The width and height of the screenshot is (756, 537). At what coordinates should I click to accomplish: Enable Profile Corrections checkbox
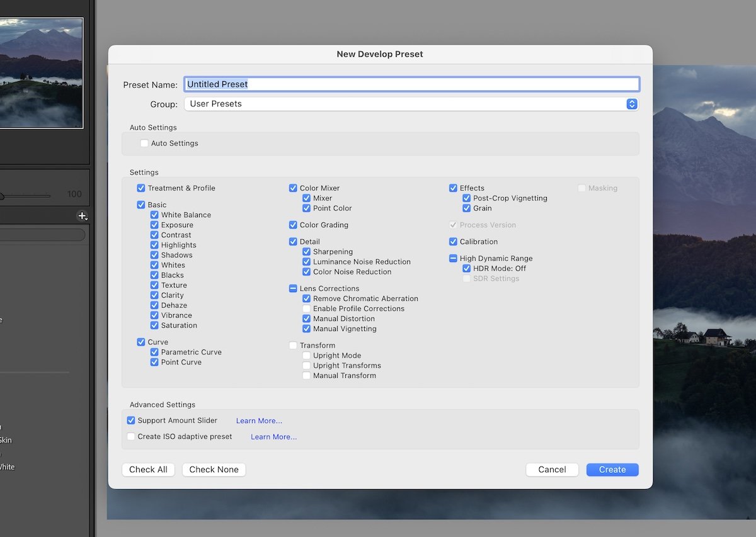[306, 308]
